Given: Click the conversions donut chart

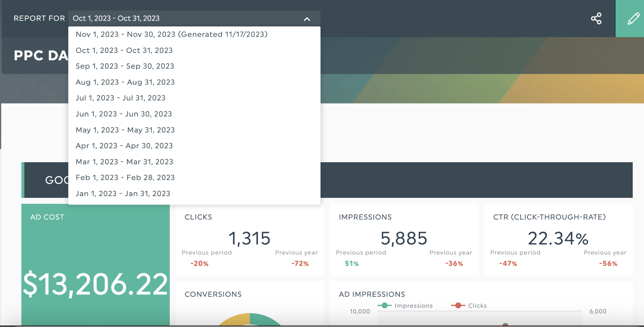Looking at the screenshot, I should (x=250, y=320).
